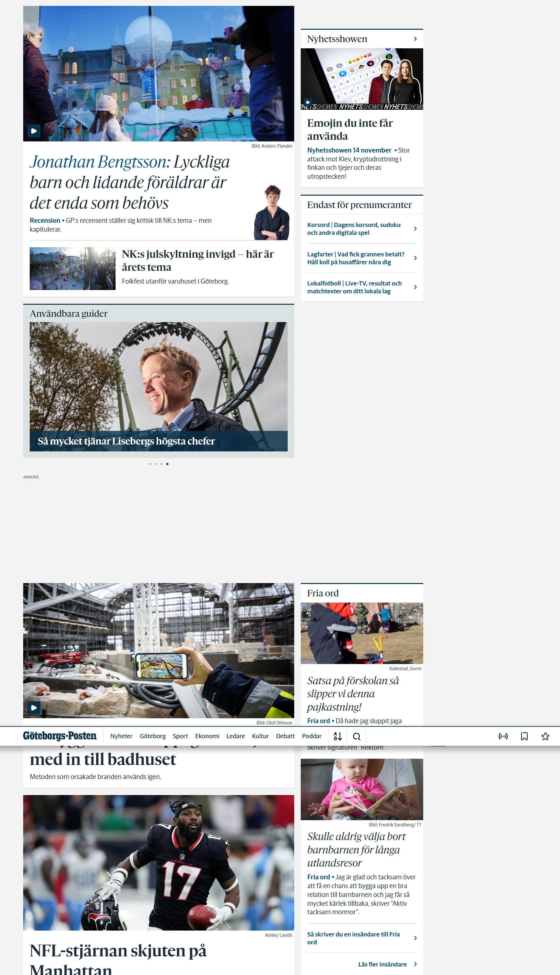The height and width of the screenshot is (975, 560).
Task: Open the A–Ö topic index icon
Action: click(x=337, y=736)
